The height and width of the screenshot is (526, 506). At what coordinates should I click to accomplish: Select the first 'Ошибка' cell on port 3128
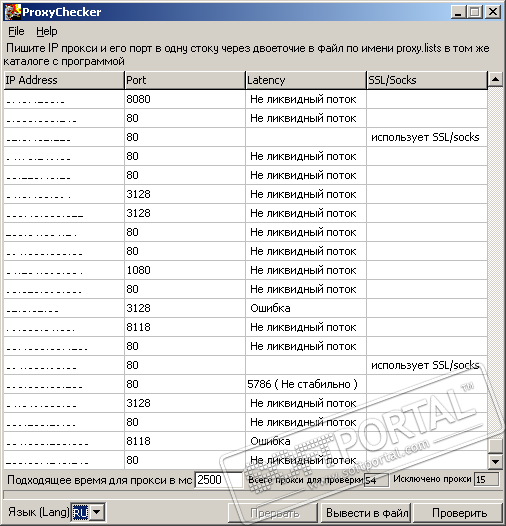(x=306, y=308)
